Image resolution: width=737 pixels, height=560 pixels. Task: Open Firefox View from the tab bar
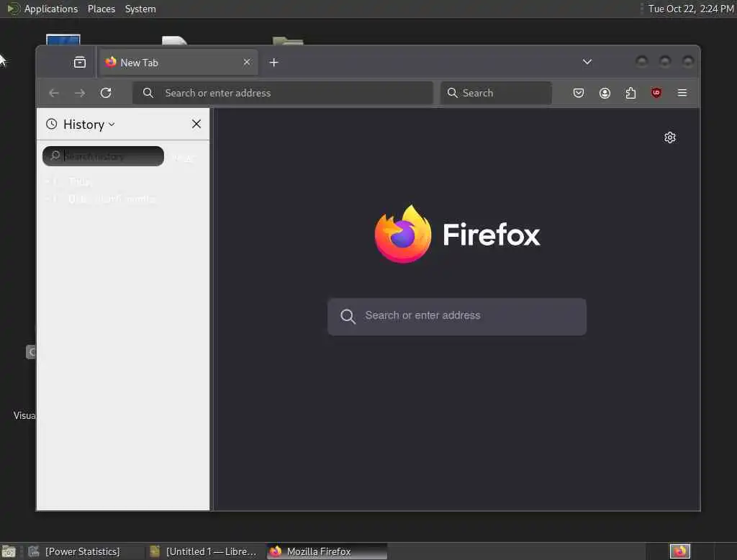80,62
